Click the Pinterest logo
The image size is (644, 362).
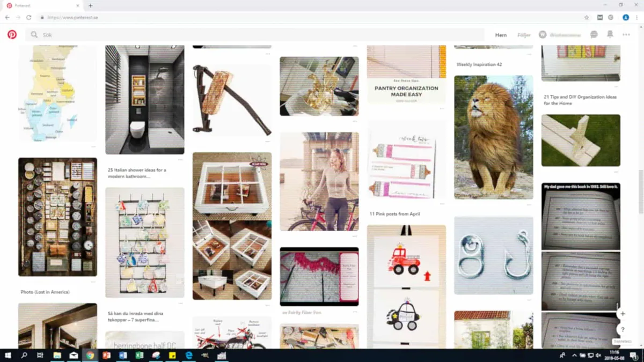pyautogui.click(x=11, y=34)
